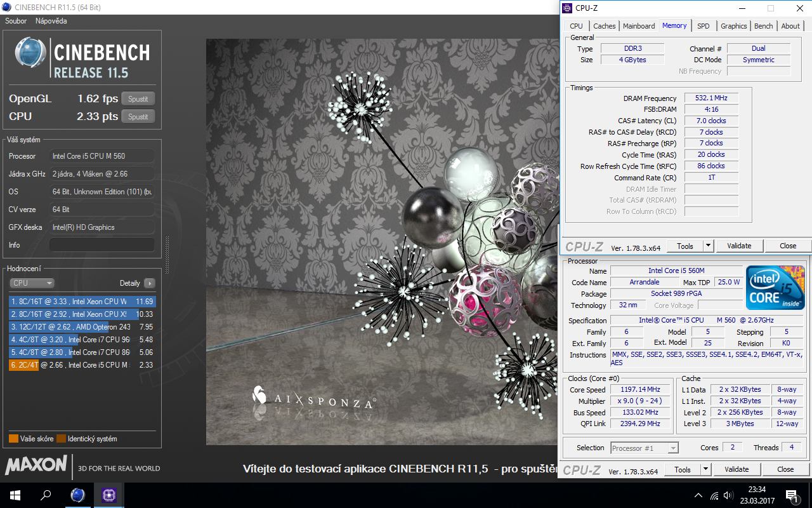Click the DC Mode Symmetric field
This screenshot has width=812, height=508.
tap(759, 60)
